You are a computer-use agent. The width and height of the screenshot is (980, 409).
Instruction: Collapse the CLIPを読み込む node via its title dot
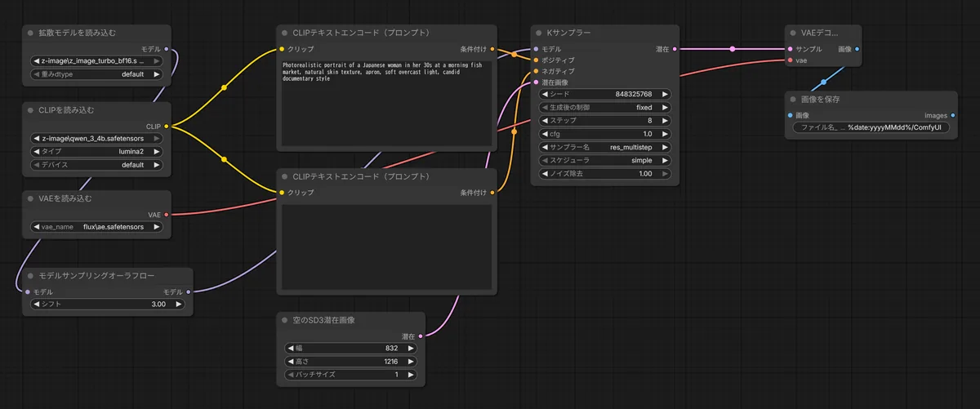(30, 110)
